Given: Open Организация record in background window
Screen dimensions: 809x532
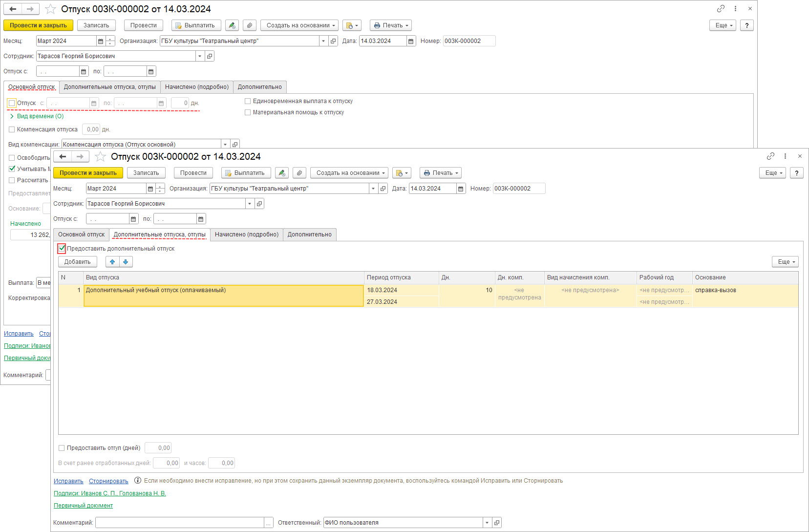Looking at the screenshot, I should tap(334, 41).
